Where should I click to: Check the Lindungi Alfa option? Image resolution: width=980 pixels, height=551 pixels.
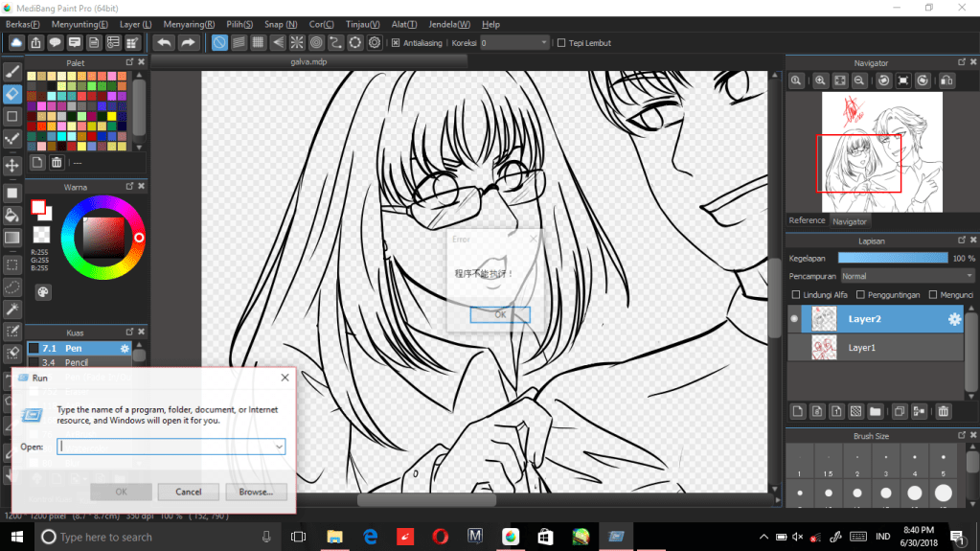[795, 295]
